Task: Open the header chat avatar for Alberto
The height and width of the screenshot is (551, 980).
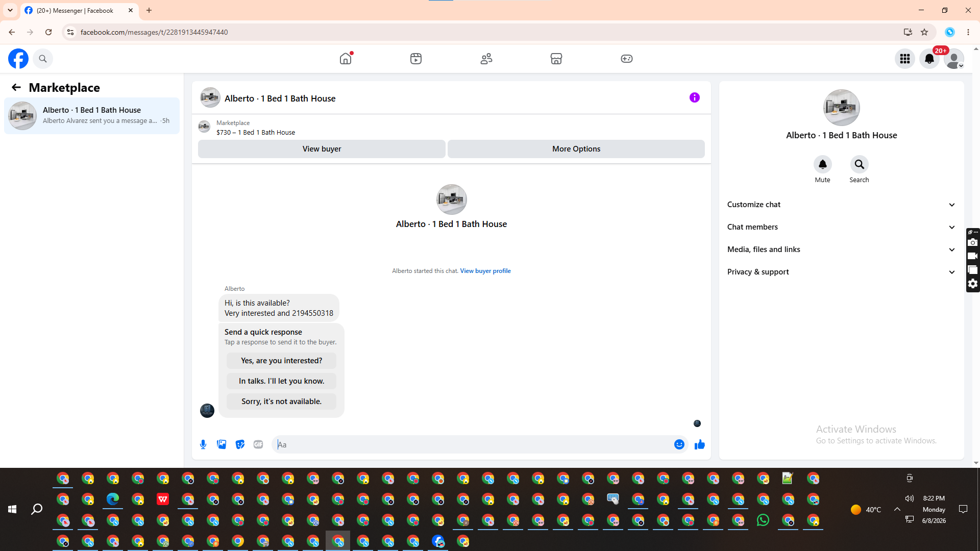Action: click(210, 97)
